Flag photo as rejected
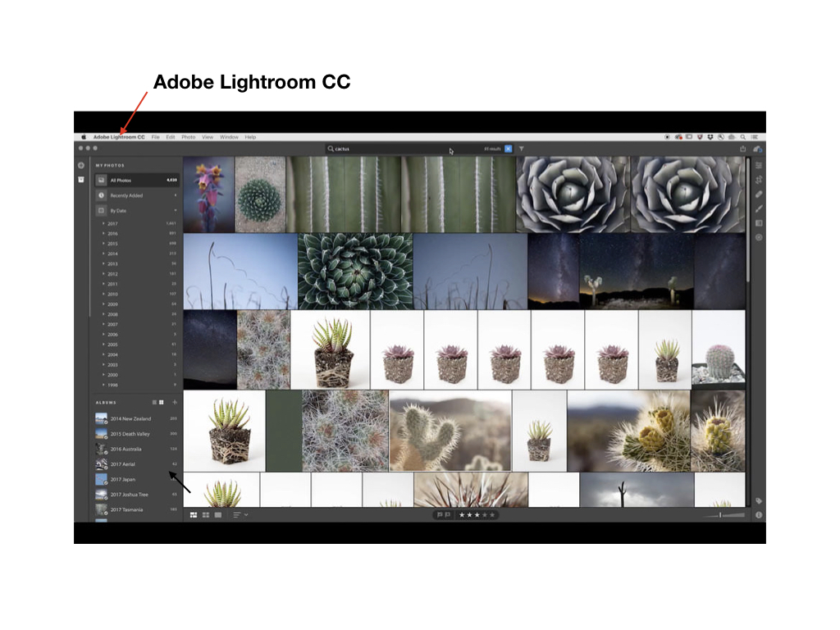The image size is (840, 630). tap(448, 515)
